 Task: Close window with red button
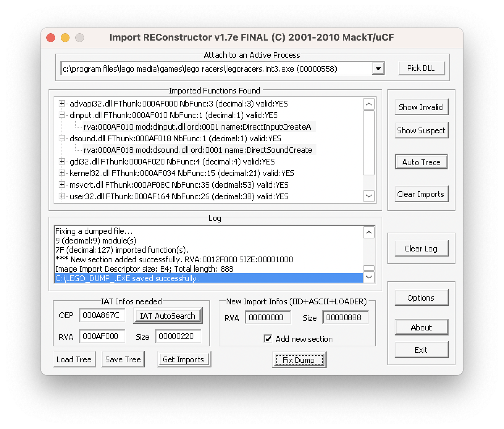coord(51,38)
